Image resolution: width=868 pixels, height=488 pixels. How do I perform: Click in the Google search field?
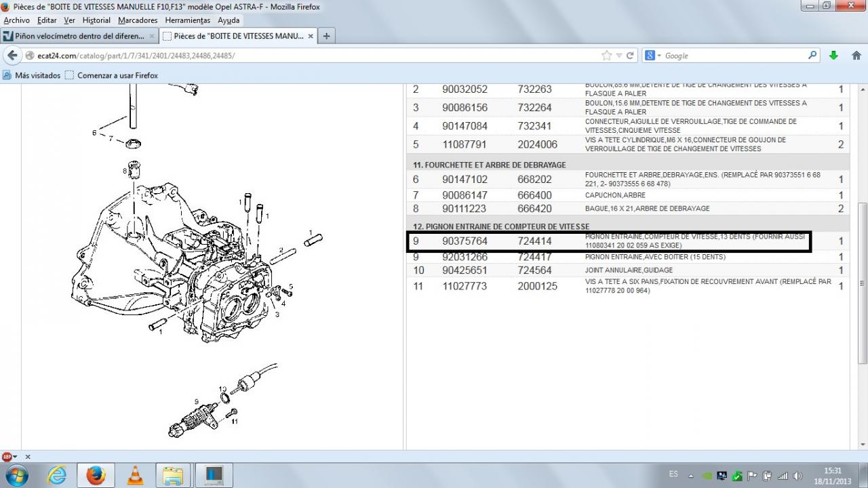[x=732, y=56]
